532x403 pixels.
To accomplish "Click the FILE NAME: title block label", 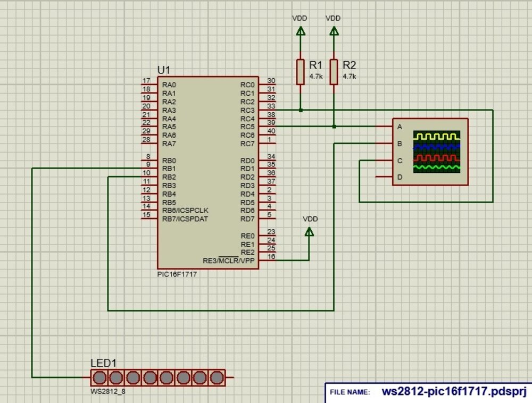I will pos(350,392).
